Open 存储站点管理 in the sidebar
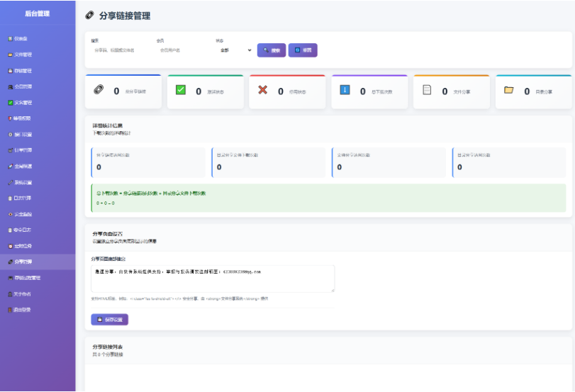This screenshot has width=575, height=392. point(27,278)
